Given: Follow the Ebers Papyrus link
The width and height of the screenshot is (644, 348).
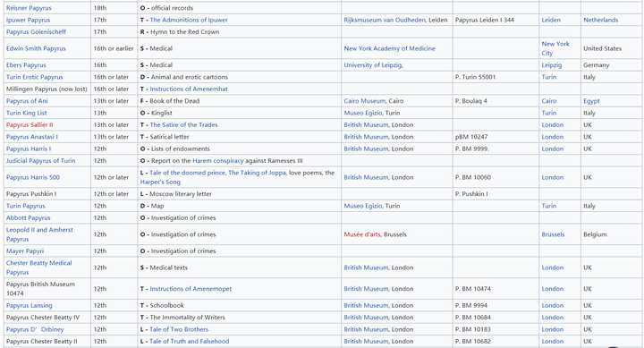Looking at the screenshot, I should pos(26,65).
